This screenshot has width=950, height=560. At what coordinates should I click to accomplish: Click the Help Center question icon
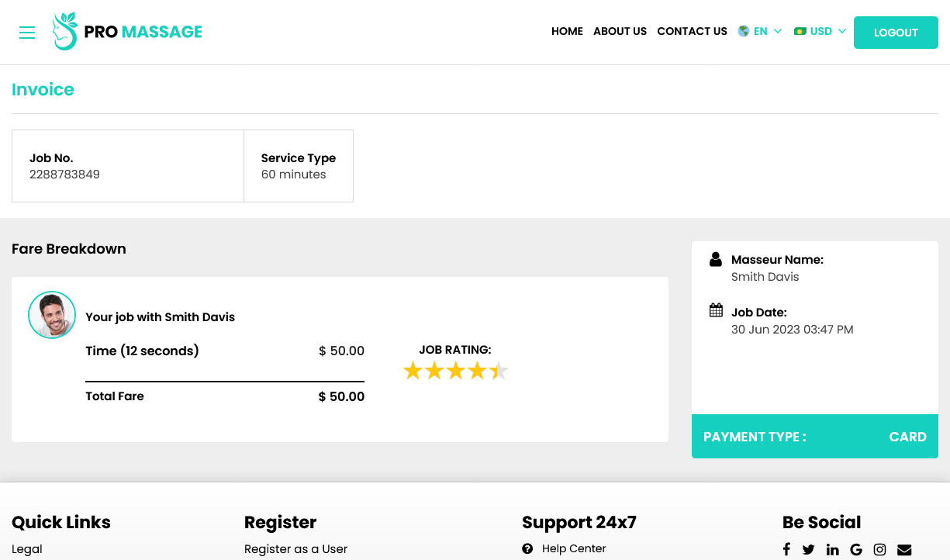527,548
